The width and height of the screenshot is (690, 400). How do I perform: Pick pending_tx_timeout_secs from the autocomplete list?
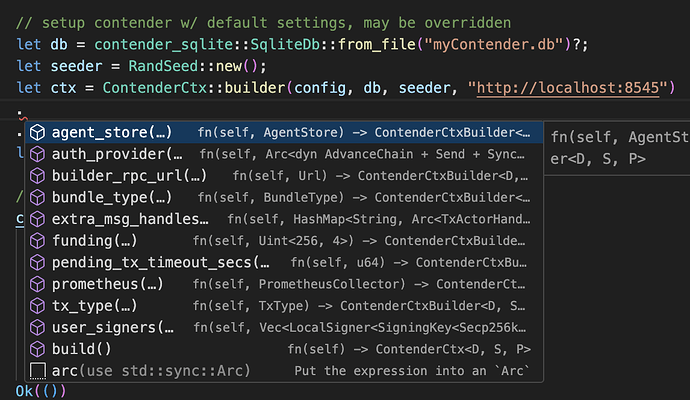160,263
